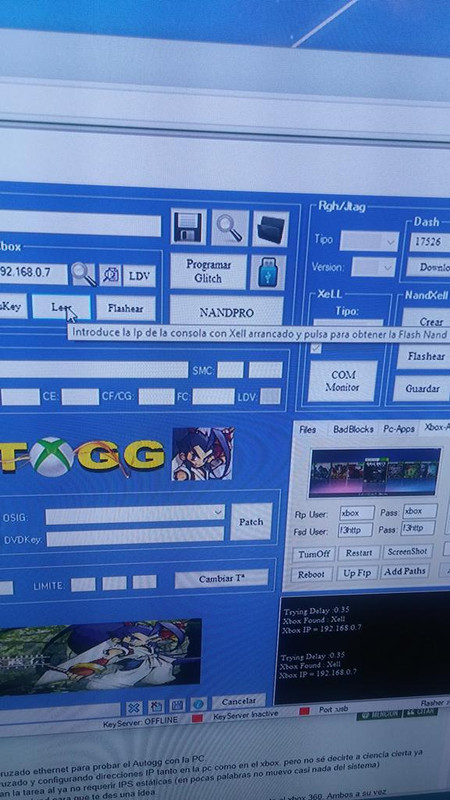Click the blue USB drive icon

click(268, 272)
